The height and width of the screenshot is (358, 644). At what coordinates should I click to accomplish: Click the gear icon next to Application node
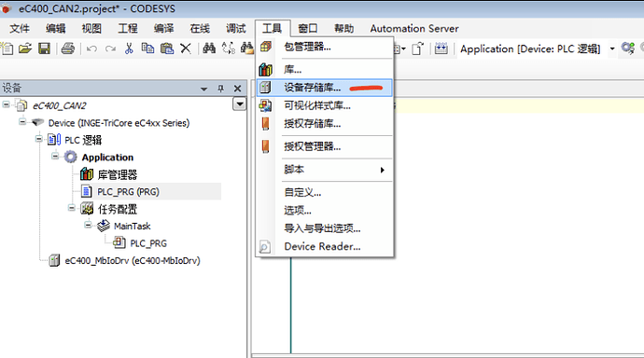point(70,157)
